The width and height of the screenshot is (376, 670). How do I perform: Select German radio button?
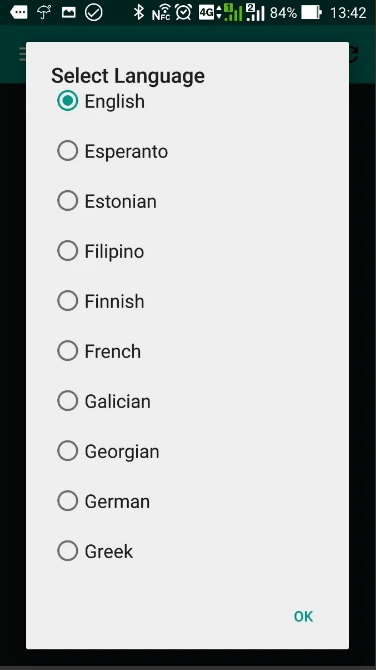[68, 501]
